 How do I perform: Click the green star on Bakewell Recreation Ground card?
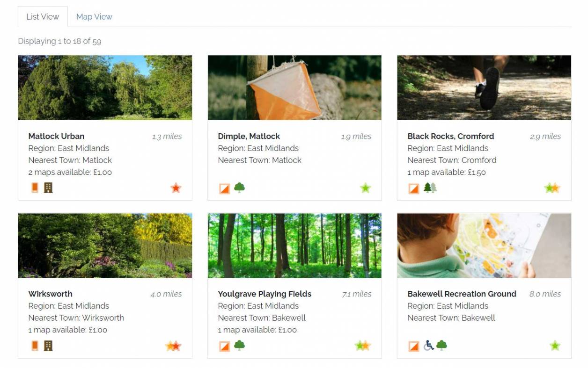tap(555, 346)
